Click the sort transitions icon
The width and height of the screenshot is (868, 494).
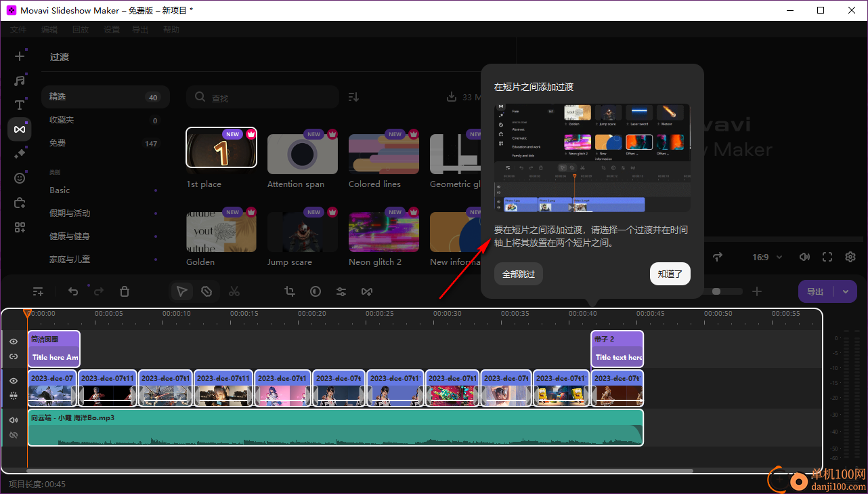click(x=353, y=97)
